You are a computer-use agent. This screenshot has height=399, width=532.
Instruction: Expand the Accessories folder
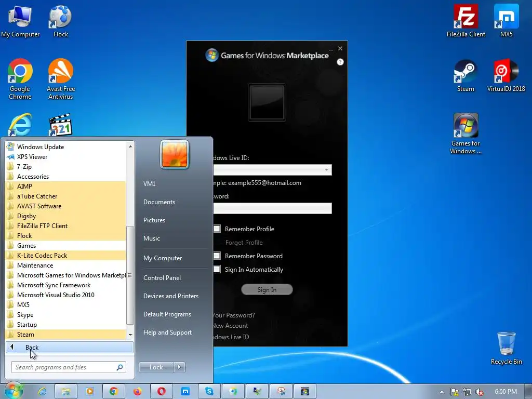(x=66, y=177)
